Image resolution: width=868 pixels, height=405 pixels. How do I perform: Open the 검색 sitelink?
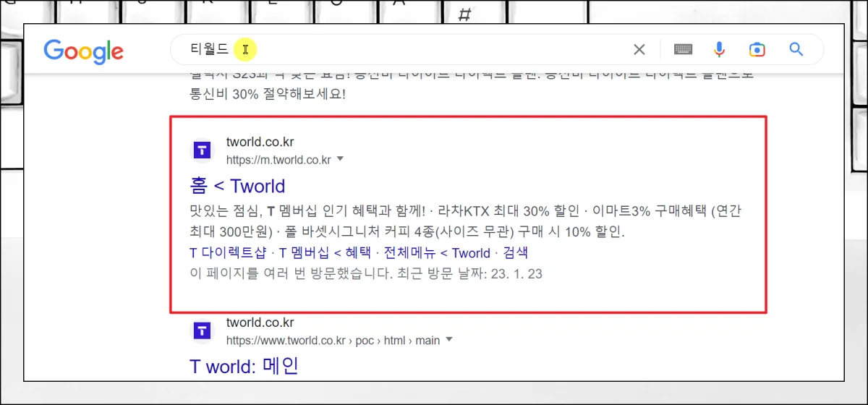tap(515, 253)
